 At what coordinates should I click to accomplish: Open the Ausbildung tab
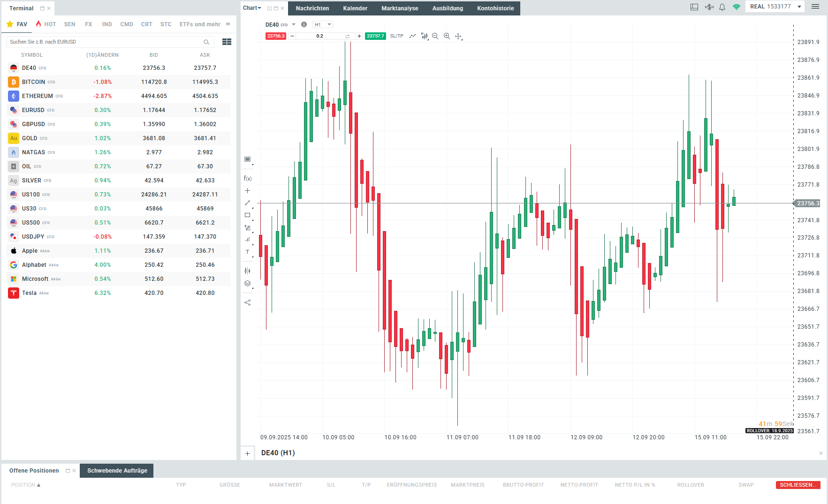448,8
